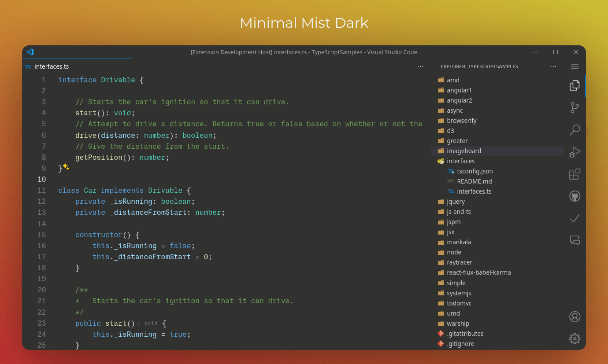
Task: Open the GitHub panel in the activity bar
Action: (575, 196)
